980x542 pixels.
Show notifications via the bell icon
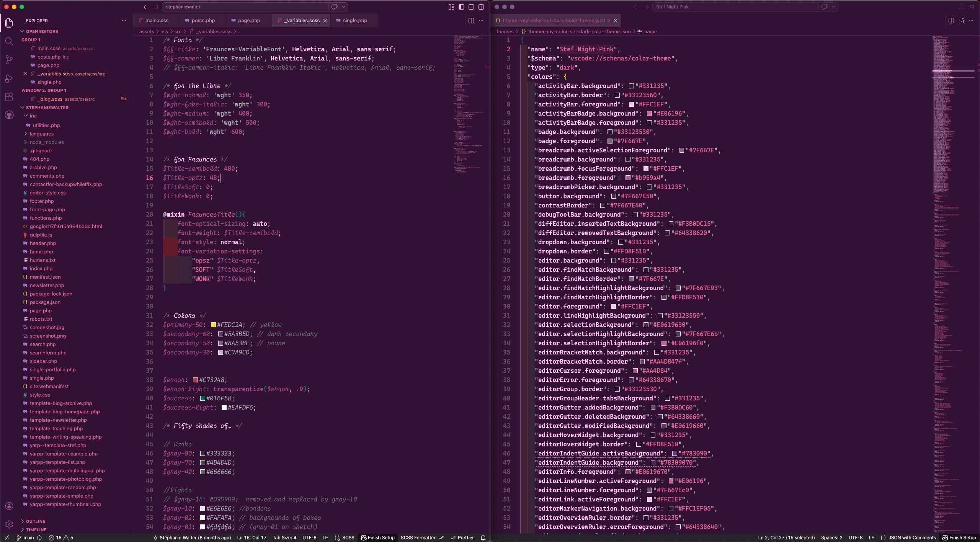tap(483, 538)
